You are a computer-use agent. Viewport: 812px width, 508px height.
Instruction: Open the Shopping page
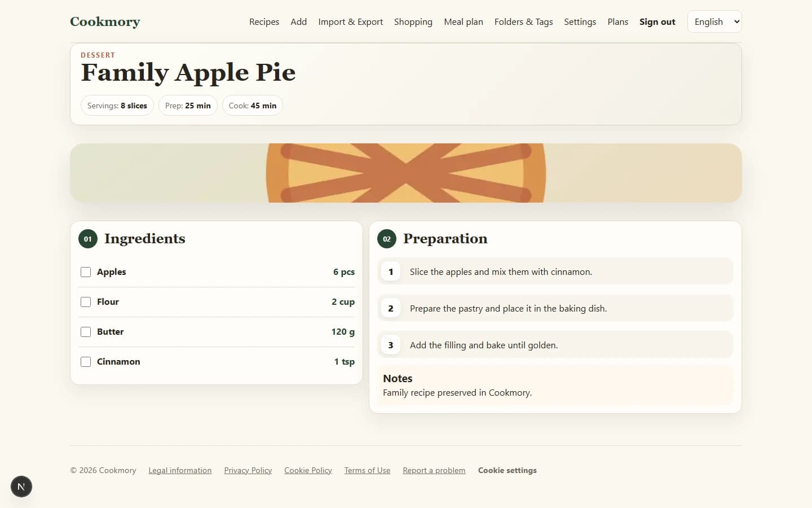coord(413,21)
